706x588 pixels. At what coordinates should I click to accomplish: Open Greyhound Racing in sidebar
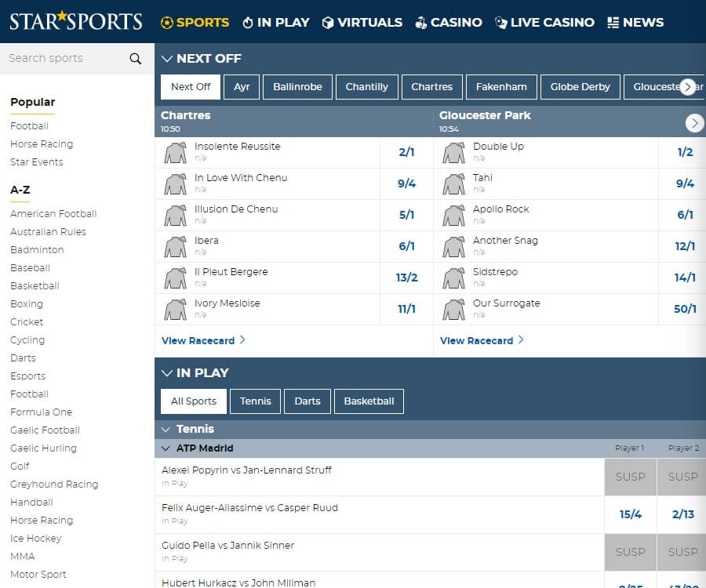point(54,484)
